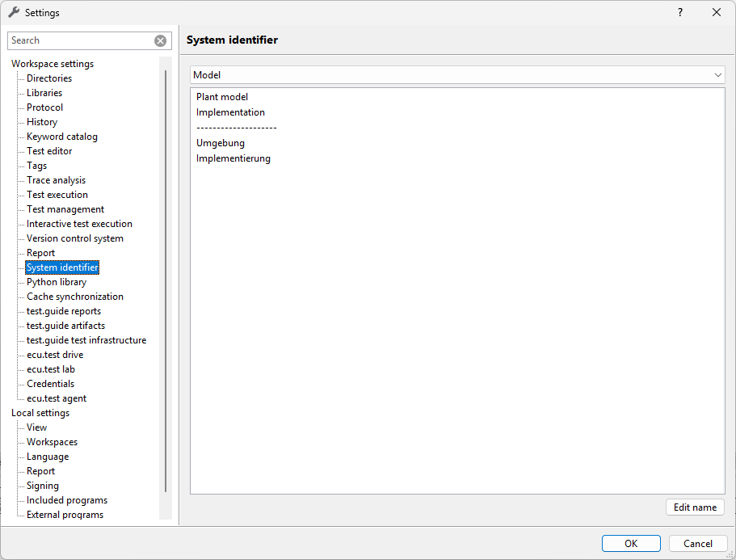Screen dimensions: 736x560
Task: Select Version control system entry
Action: (x=75, y=238)
